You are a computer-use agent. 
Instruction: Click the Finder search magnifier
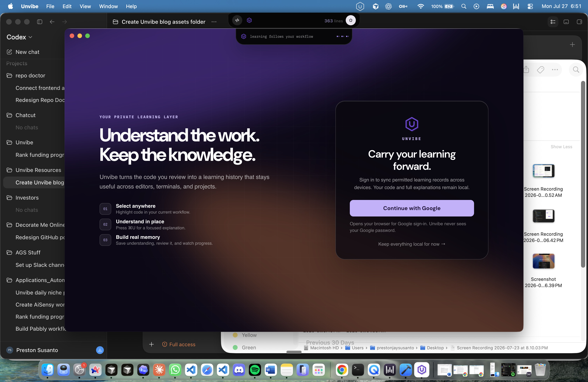[x=576, y=70]
